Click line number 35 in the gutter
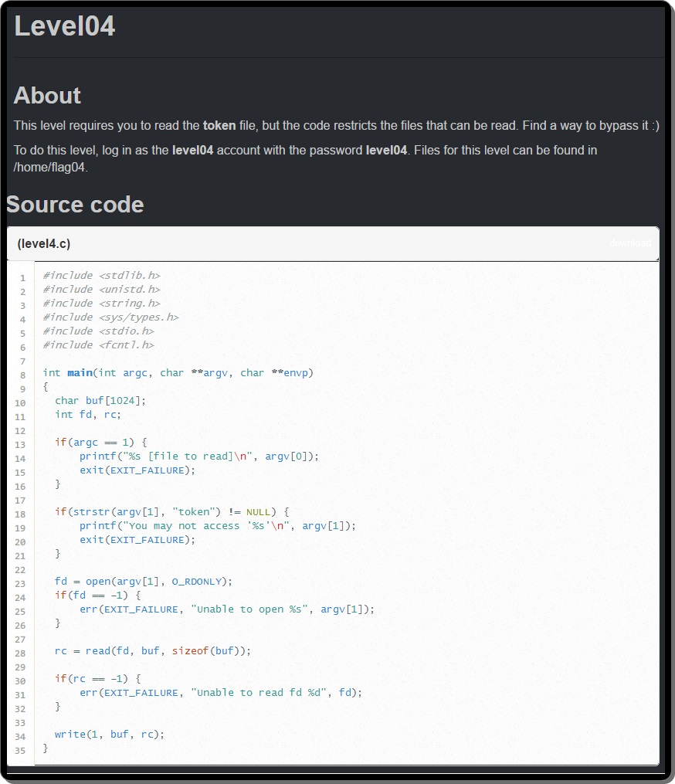 pos(20,750)
